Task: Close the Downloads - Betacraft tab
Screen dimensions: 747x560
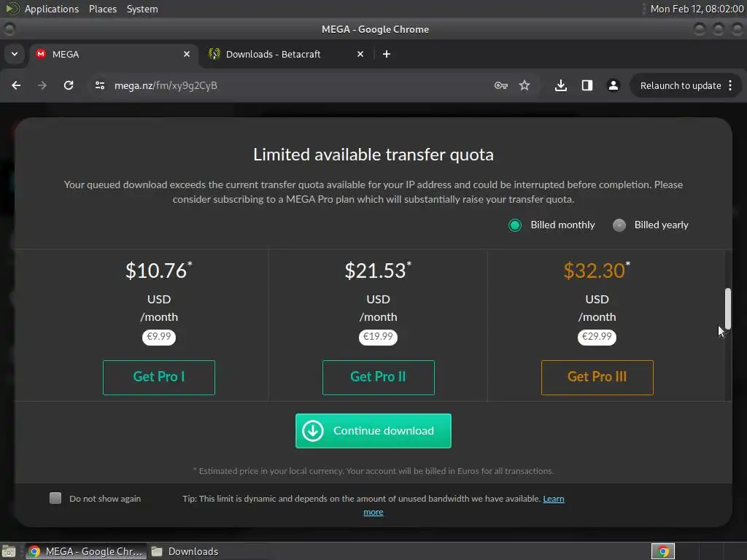Action: point(360,54)
